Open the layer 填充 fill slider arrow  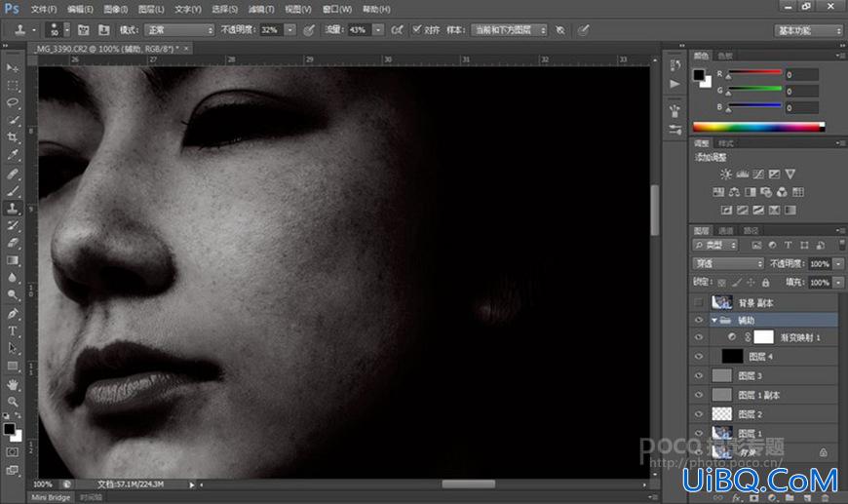click(x=838, y=283)
